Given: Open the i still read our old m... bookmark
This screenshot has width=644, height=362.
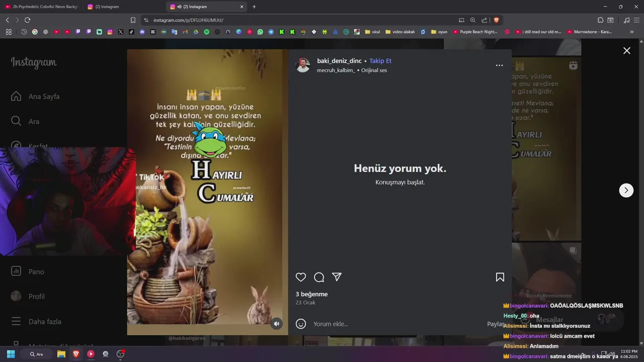Looking at the screenshot, I should pos(539,32).
